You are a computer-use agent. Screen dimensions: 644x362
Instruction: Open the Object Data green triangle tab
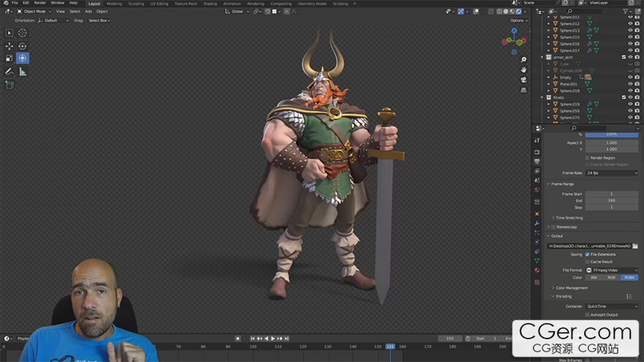pyautogui.click(x=537, y=260)
